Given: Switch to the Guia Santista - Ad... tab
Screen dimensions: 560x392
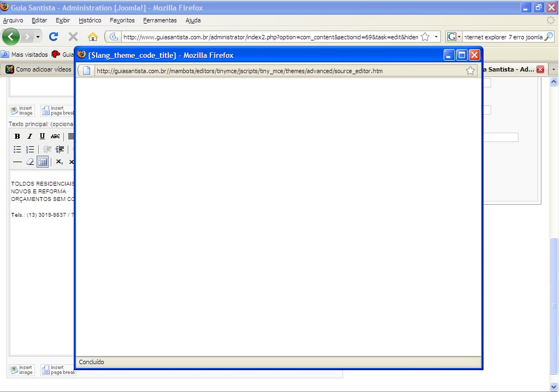Looking at the screenshot, I should [514, 69].
